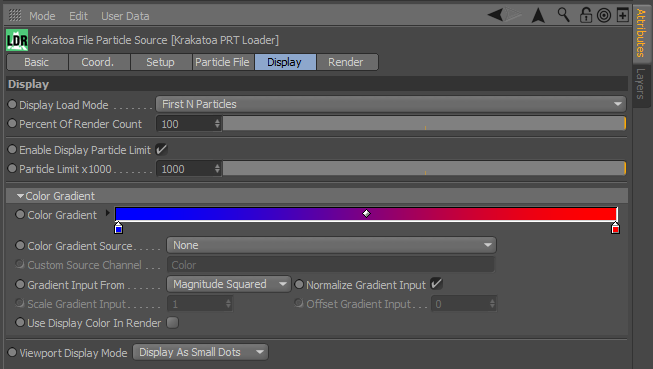Click the color gradient bar
This screenshot has width=653, height=369.
click(366, 214)
